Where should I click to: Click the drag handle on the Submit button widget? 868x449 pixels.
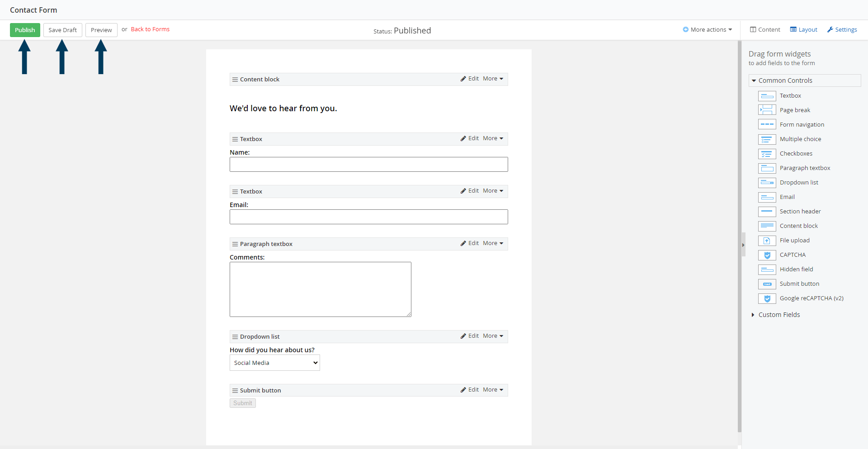tap(235, 390)
